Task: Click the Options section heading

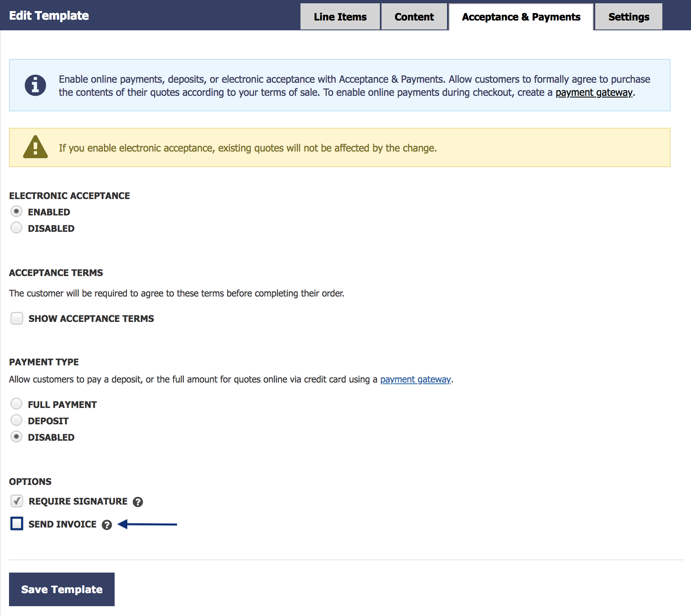Action: 30,482
